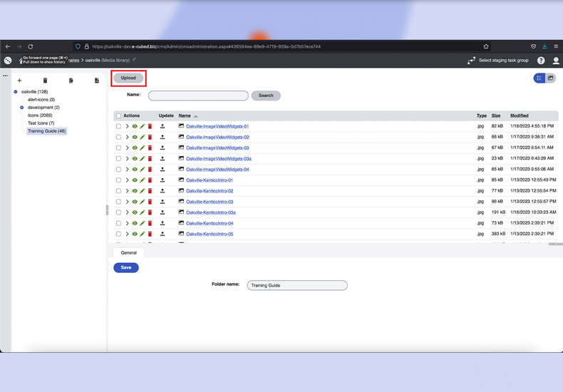Select the Icons (2069) folder in tree

point(40,115)
